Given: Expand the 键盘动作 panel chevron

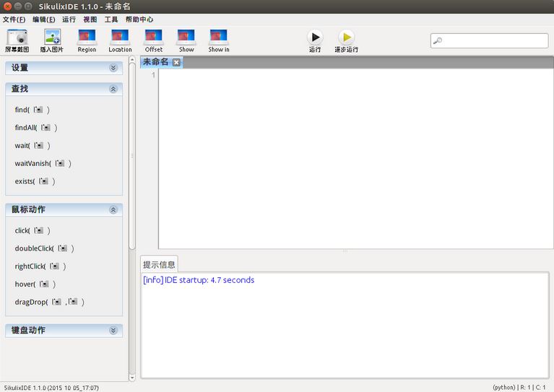Looking at the screenshot, I should 113,331.
